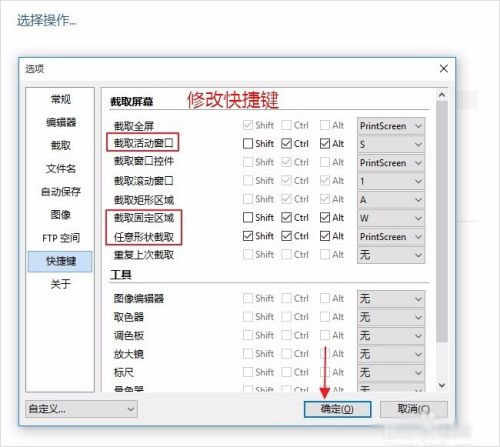
Task: Open the 文件名 tab
Action: click(61, 168)
